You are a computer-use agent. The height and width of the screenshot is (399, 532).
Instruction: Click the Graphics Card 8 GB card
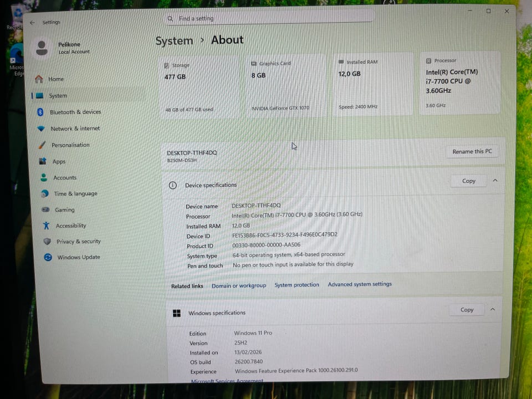point(287,85)
